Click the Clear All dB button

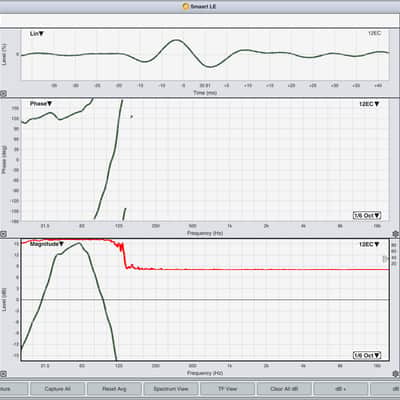tap(284, 389)
